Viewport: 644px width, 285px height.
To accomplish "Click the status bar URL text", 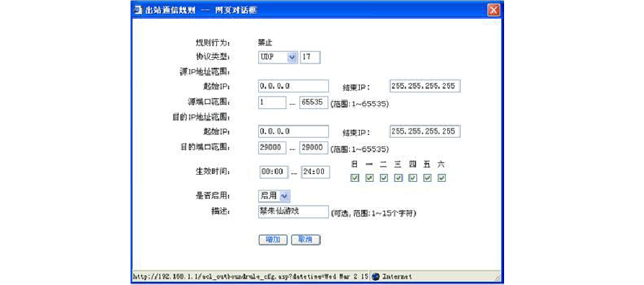I will pos(250,277).
